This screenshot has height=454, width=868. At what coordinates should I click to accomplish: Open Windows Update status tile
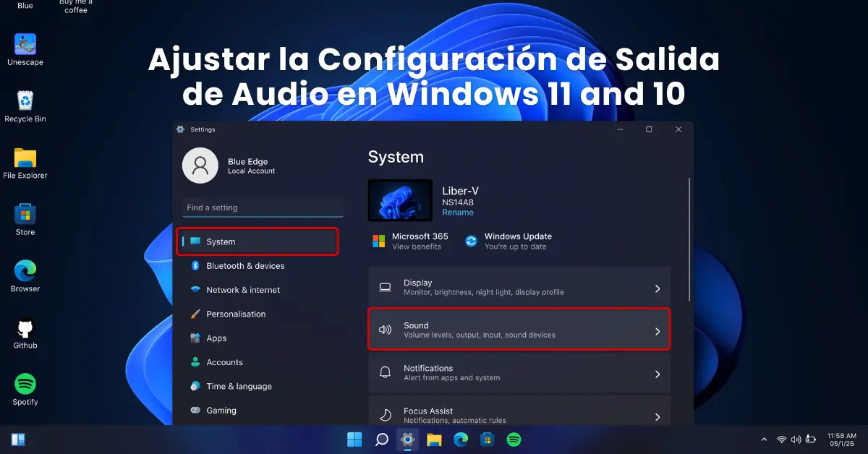[x=509, y=241]
